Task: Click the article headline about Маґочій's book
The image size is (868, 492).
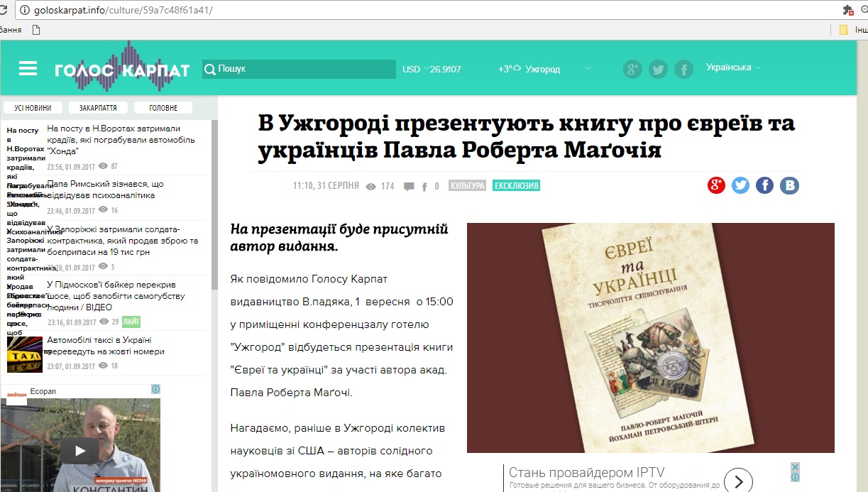Action: pyautogui.click(x=527, y=136)
